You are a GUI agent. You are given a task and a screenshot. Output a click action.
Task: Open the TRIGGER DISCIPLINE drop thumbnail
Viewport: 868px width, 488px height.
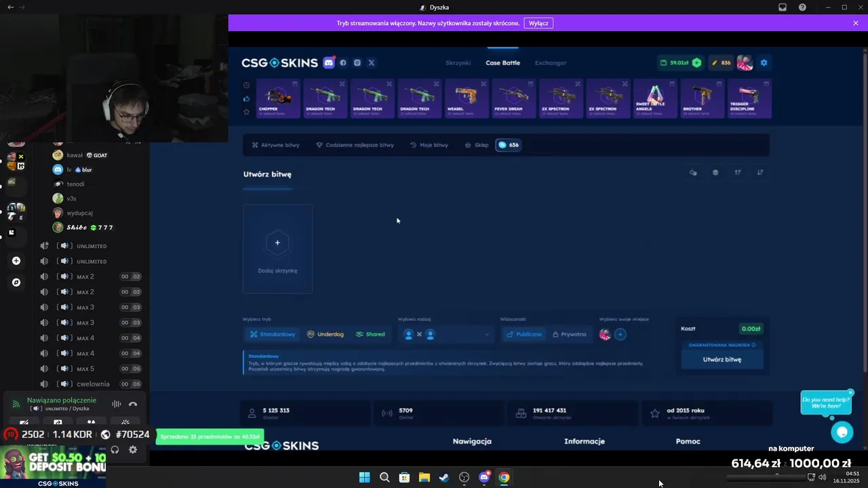[x=749, y=99]
